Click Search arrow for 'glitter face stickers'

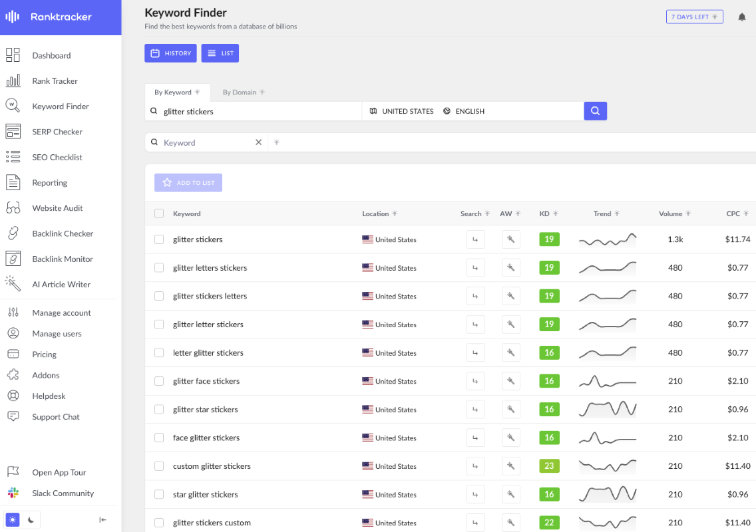[475, 381]
